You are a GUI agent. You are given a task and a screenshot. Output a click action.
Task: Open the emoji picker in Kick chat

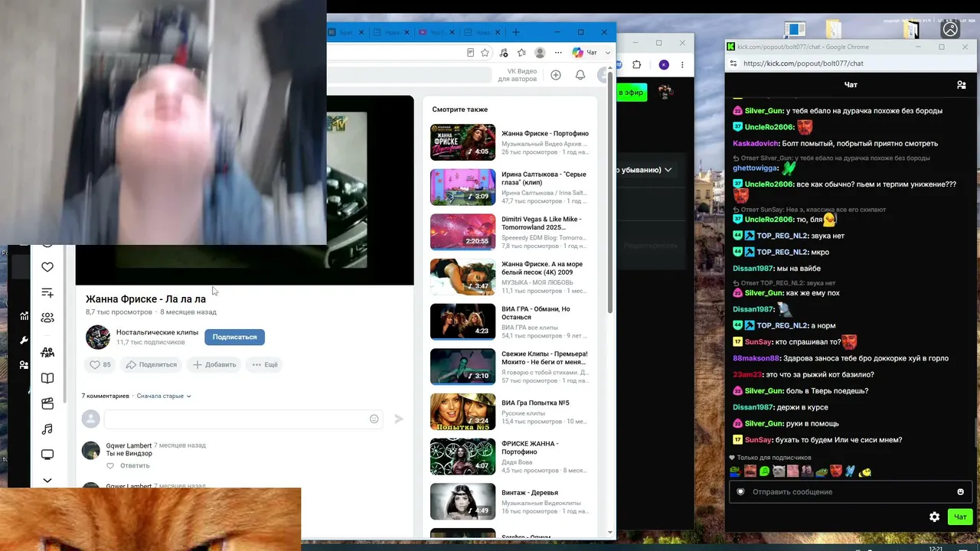960,492
